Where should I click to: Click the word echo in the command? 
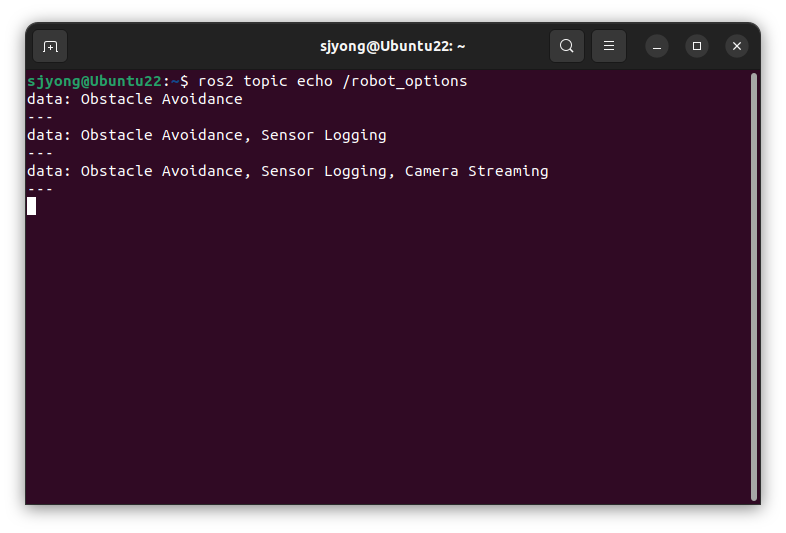(315, 81)
